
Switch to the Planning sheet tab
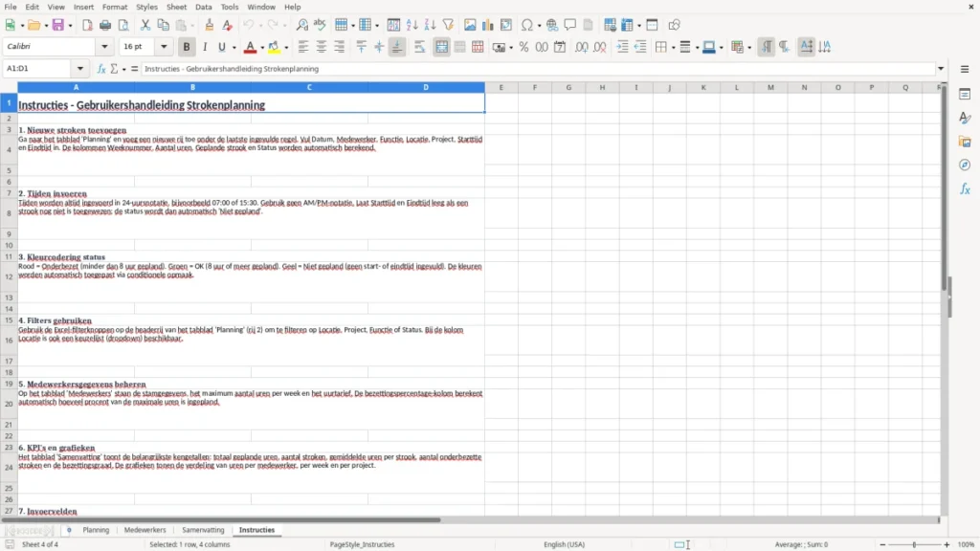[96, 530]
